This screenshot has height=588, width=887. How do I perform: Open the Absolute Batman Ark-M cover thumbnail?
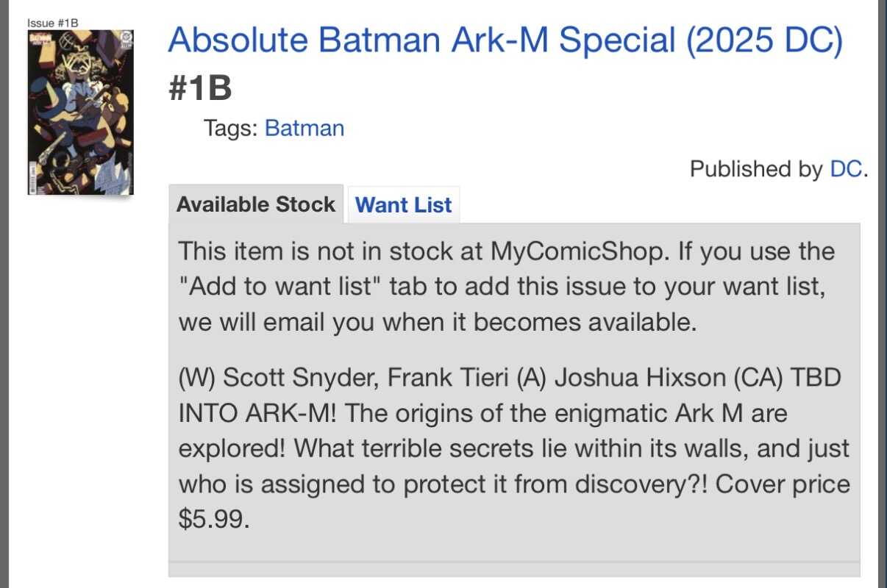[x=80, y=112]
